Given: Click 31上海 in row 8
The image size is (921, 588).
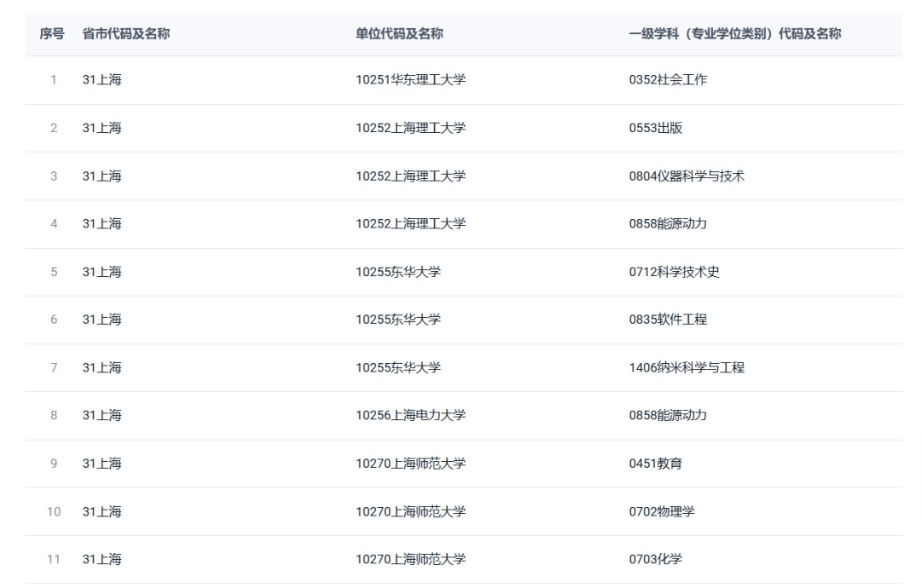Looking at the screenshot, I should (x=101, y=415).
